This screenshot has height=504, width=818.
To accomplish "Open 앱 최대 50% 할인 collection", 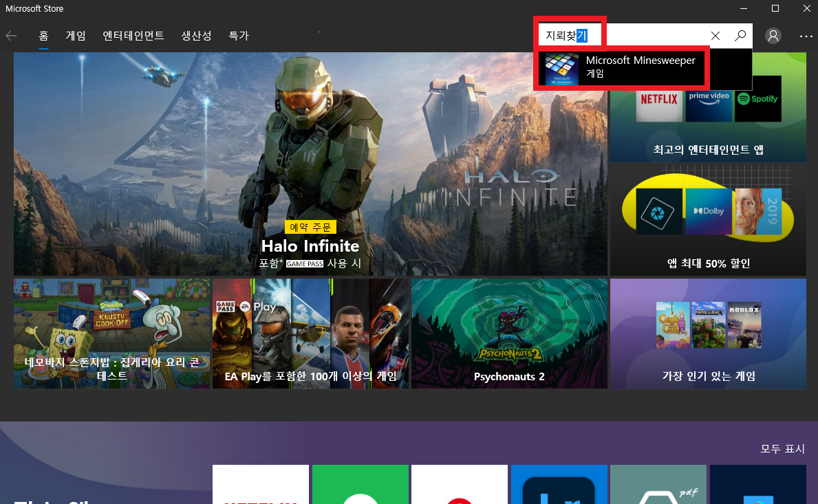I will pos(709,220).
